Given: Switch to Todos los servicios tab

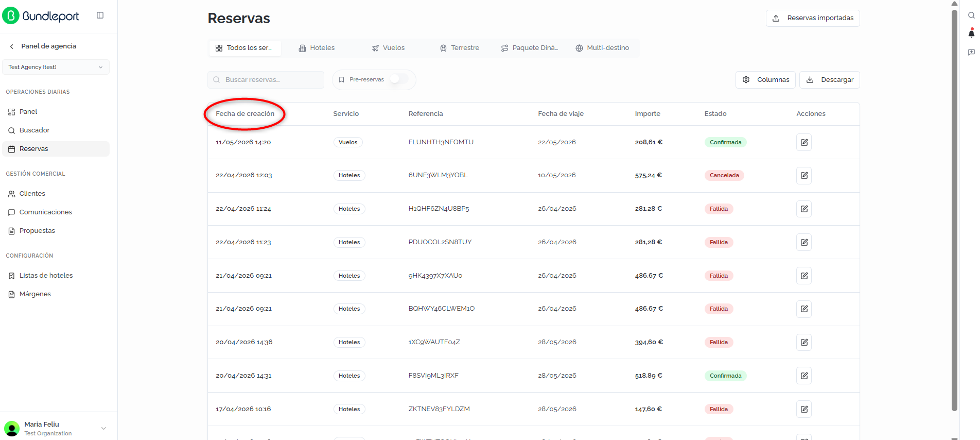Looking at the screenshot, I should pos(244,48).
